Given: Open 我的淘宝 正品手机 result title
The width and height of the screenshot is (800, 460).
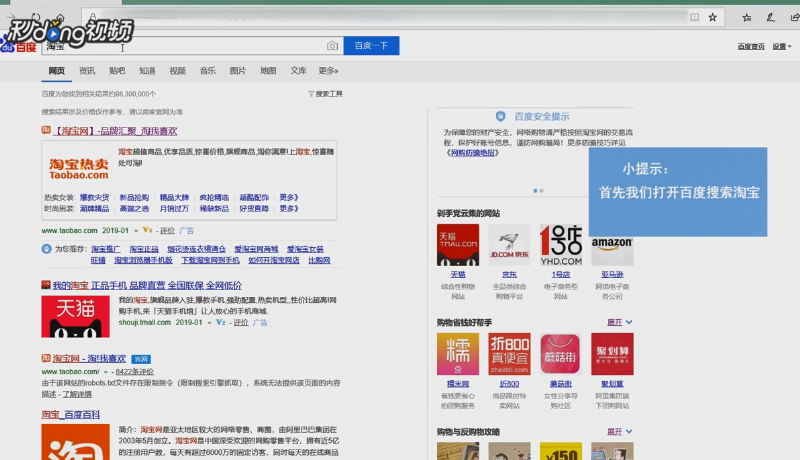Looking at the screenshot, I should (147, 286).
